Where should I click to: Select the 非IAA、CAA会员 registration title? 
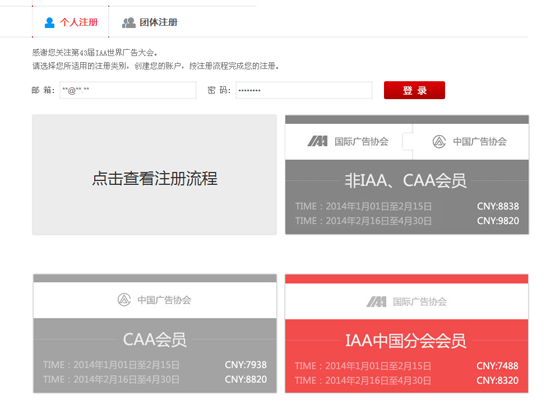(x=405, y=180)
